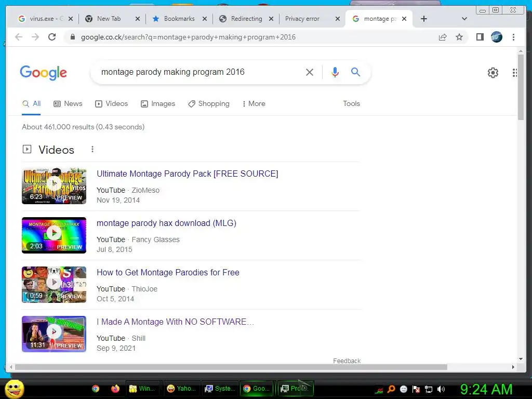Start voice search with microphone
Screen dimensions: 532x399
click(335, 72)
